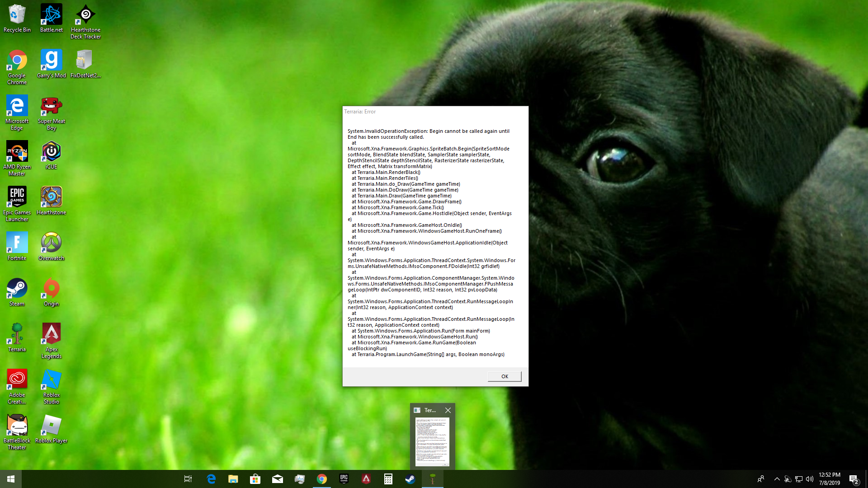Open Epic Games Launcher from taskbar

pyautogui.click(x=344, y=479)
